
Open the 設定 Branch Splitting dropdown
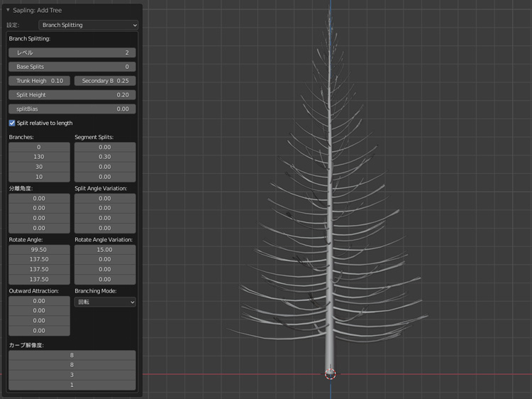click(x=88, y=25)
